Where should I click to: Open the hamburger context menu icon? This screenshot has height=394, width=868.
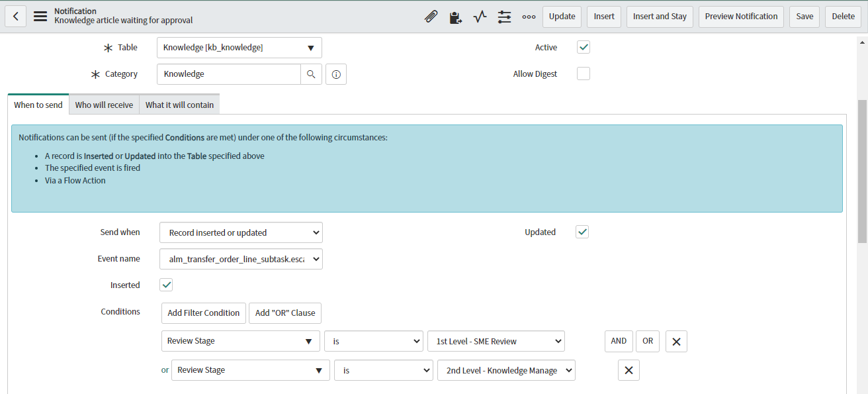(40, 17)
